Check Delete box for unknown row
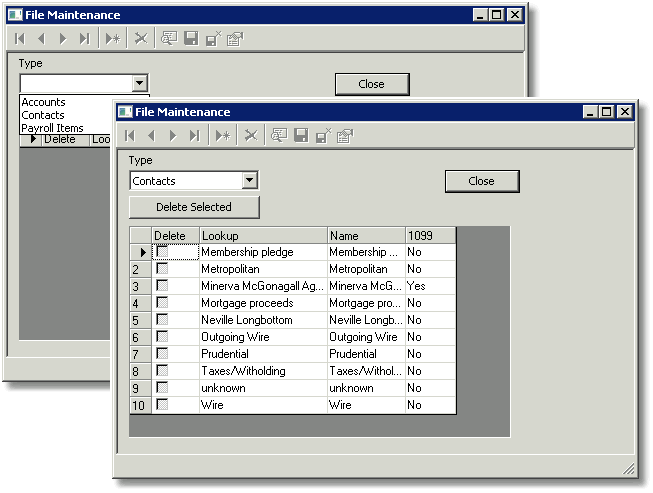 (162, 388)
